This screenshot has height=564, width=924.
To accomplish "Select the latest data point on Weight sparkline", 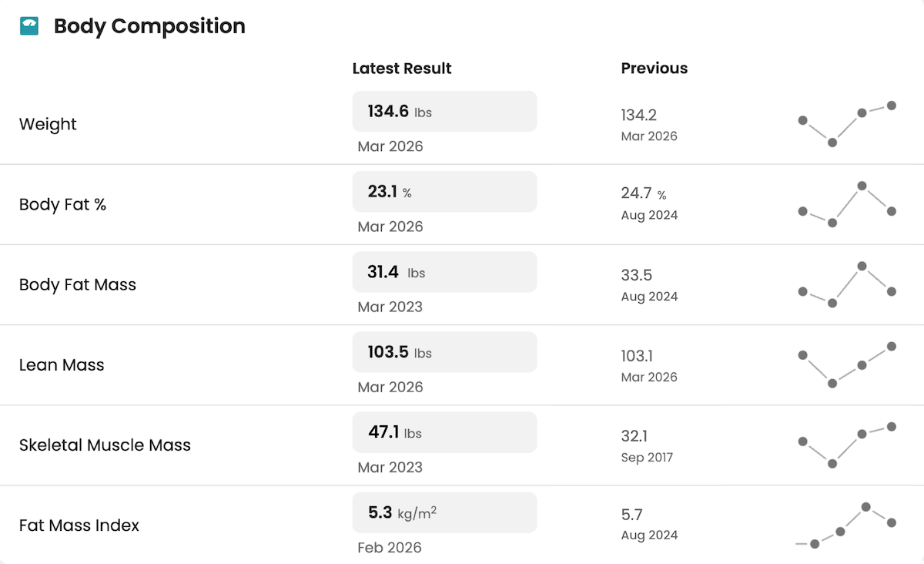I will click(892, 106).
